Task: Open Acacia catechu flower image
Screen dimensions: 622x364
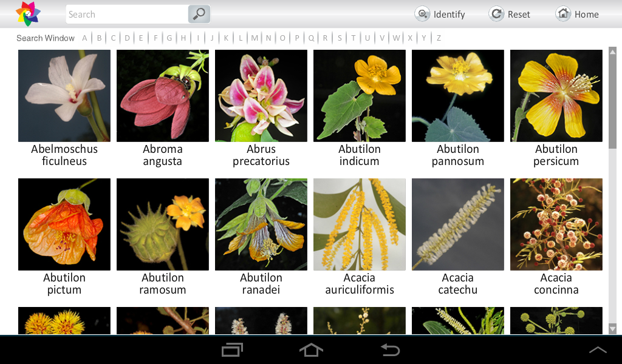Action: 458,224
